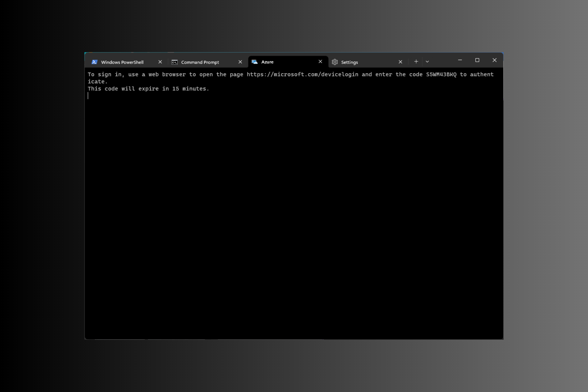The height and width of the screenshot is (392, 588).
Task: Switch to the Windows PowerShell tab
Action: [x=123, y=62]
